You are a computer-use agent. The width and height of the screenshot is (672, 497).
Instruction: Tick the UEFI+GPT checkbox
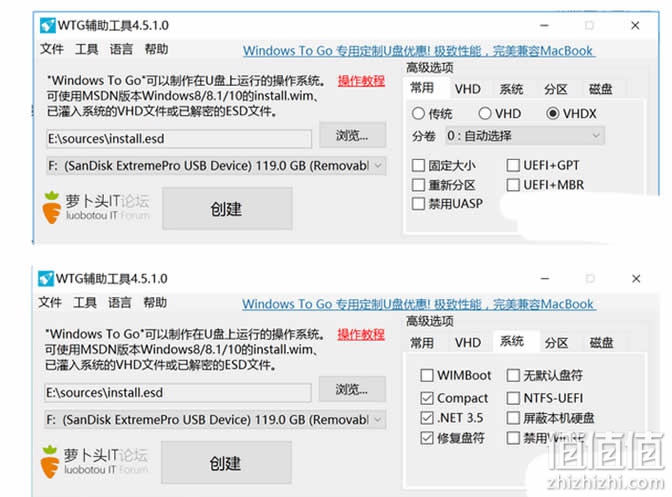click(x=513, y=165)
